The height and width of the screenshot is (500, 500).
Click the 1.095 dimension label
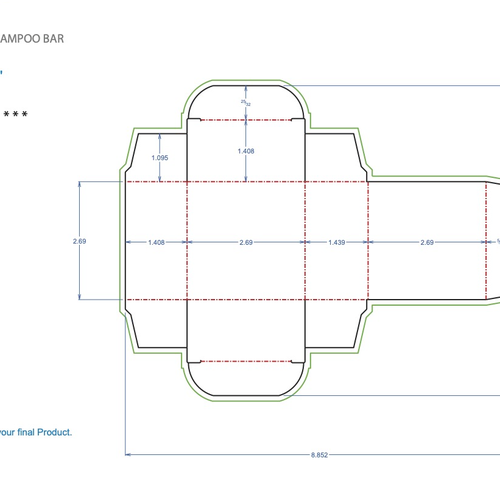point(160,158)
